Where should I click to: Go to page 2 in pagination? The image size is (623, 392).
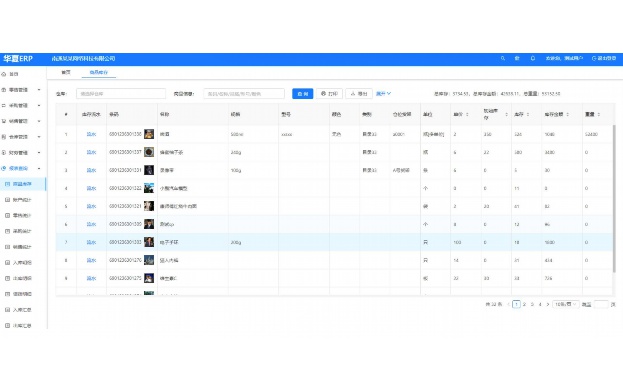coord(524,304)
